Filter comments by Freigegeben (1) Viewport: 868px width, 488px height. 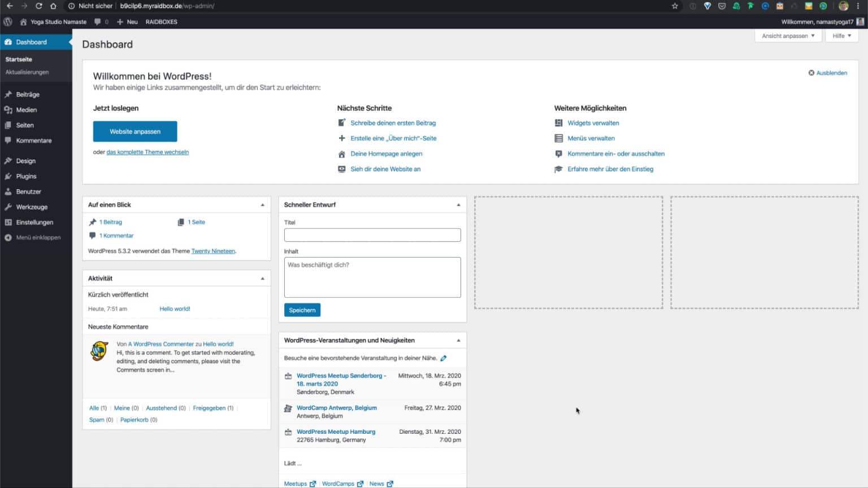pos(213,408)
